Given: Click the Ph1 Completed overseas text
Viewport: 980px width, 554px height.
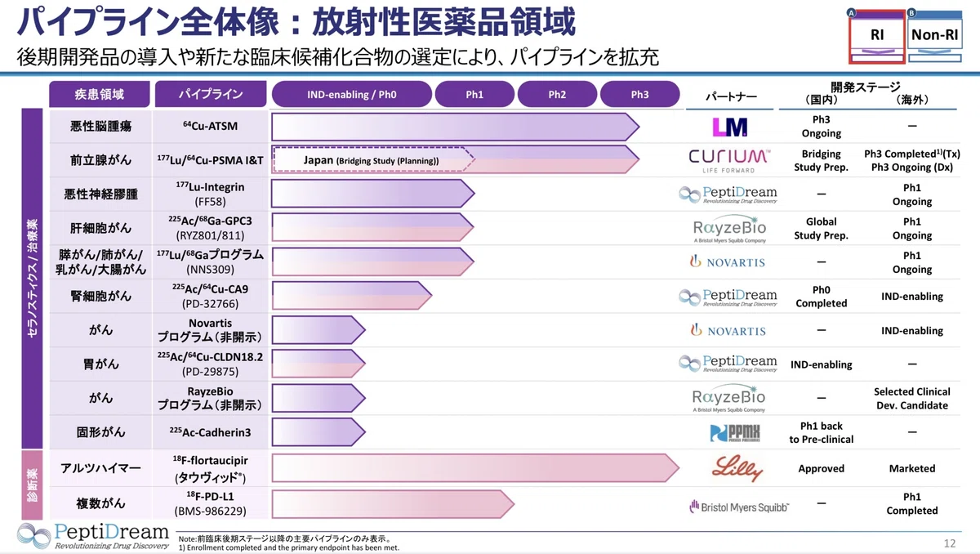Looking at the screenshot, I should (911, 503).
